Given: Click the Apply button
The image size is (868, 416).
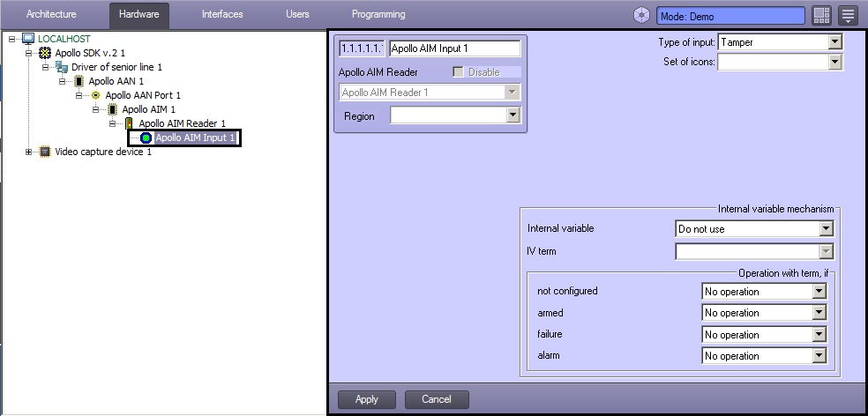Looking at the screenshot, I should 366,399.
